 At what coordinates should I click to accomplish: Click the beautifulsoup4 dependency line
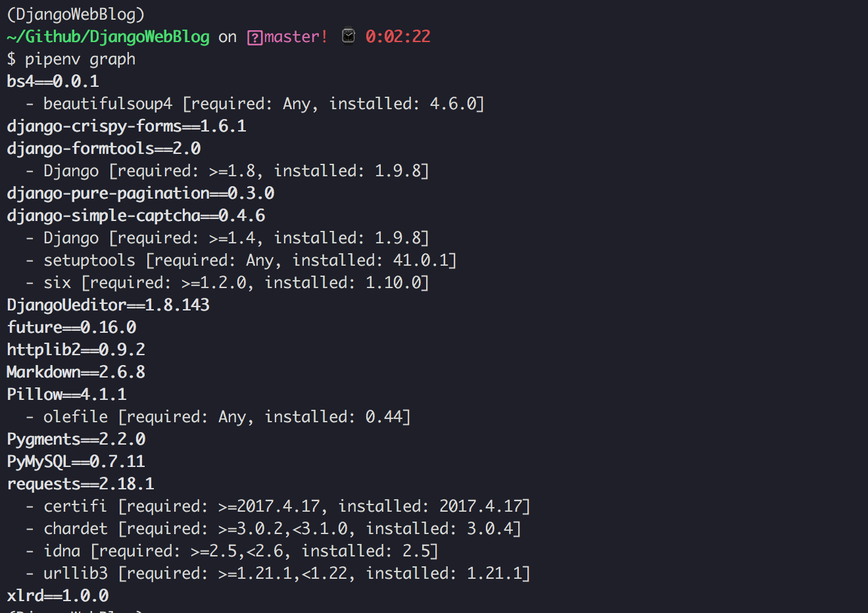[263, 104]
